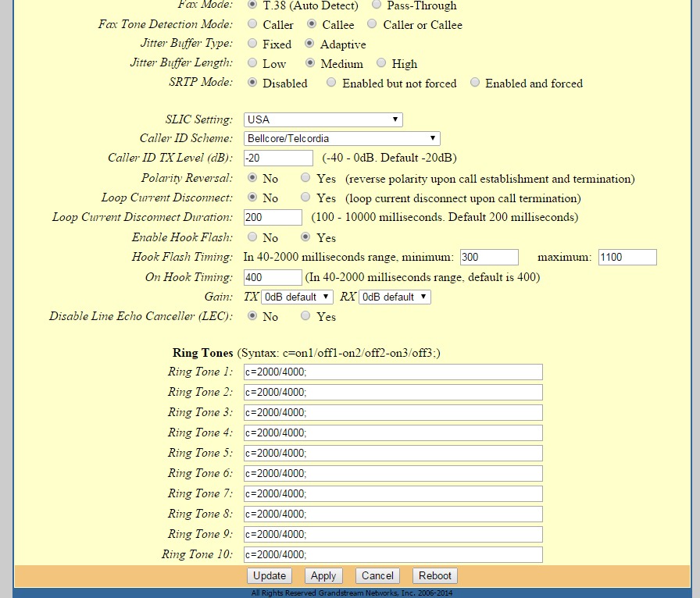
Task: Click the Ring Tone 1 field
Action: pyautogui.click(x=393, y=372)
